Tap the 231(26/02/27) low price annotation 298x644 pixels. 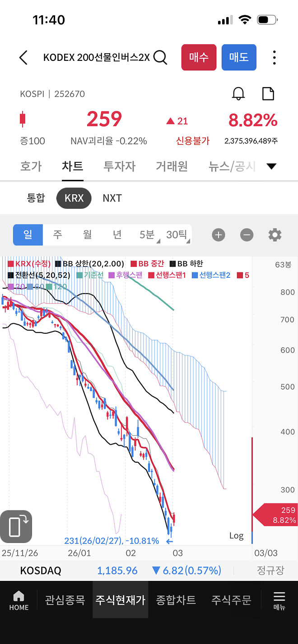[112, 541]
